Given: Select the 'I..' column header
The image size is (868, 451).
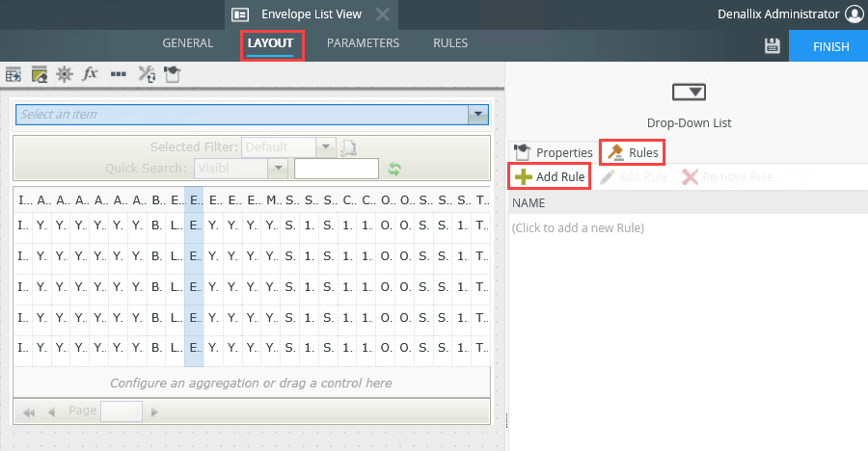Looking at the screenshot, I should coord(23,199).
